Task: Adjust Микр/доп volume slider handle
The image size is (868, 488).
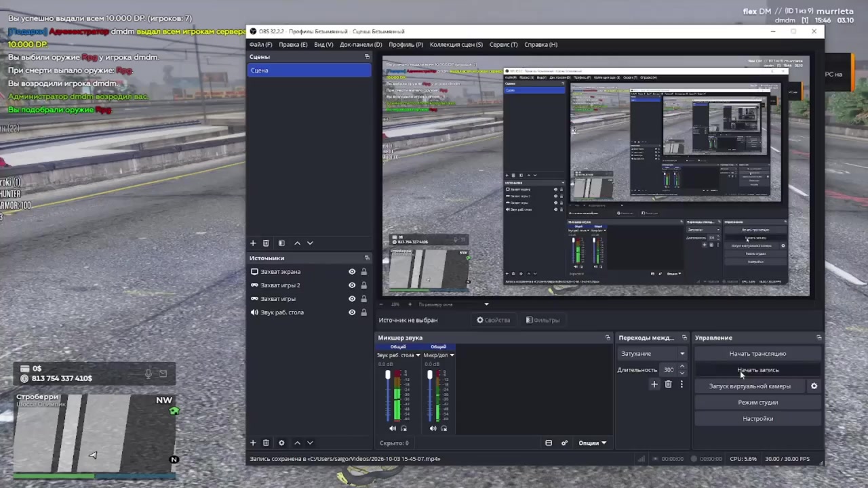Action: [x=429, y=375]
